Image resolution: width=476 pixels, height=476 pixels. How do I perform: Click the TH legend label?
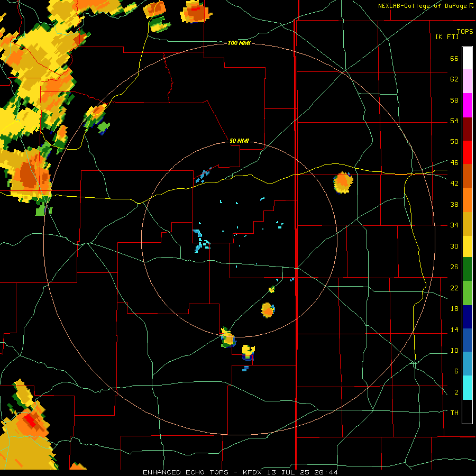click(x=454, y=413)
